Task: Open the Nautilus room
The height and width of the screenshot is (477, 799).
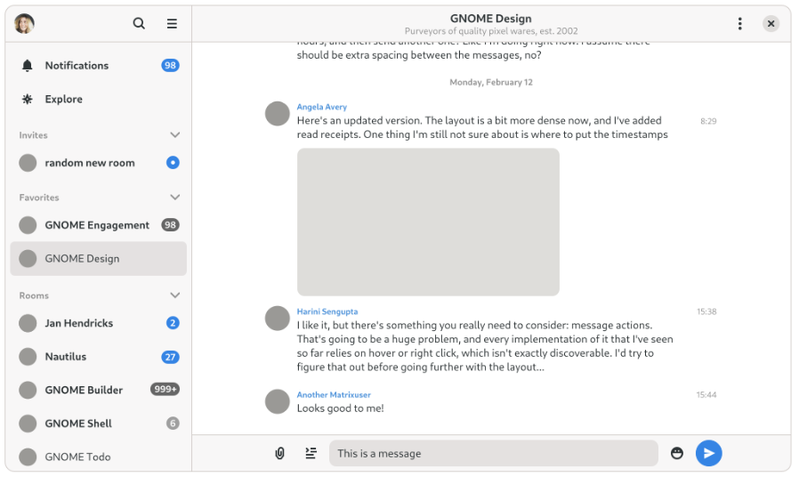Action: click(x=98, y=357)
